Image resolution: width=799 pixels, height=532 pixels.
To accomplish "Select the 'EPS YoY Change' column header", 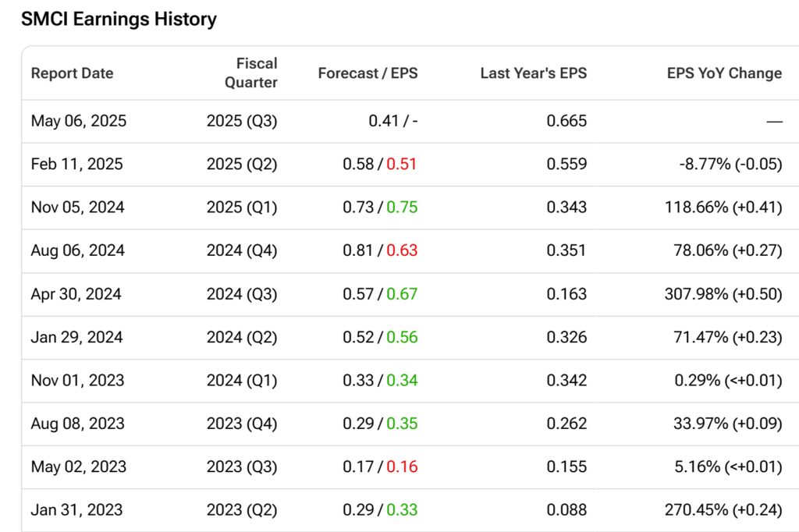I will (724, 73).
